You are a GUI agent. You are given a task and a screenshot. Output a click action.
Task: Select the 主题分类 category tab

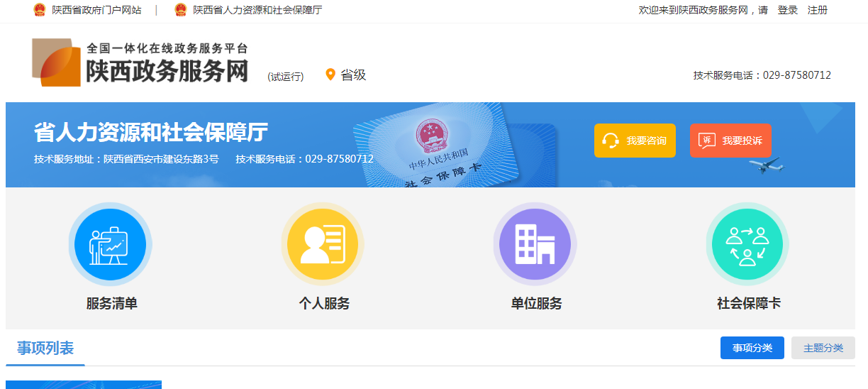(823, 348)
